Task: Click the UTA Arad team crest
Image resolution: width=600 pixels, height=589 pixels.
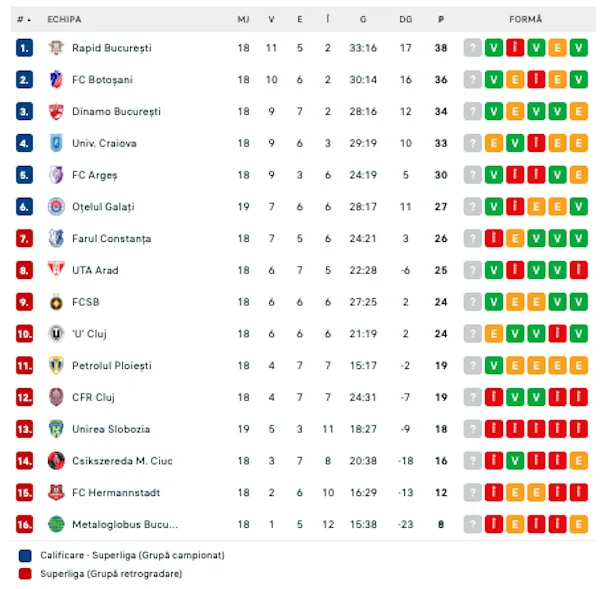Action: tap(56, 270)
